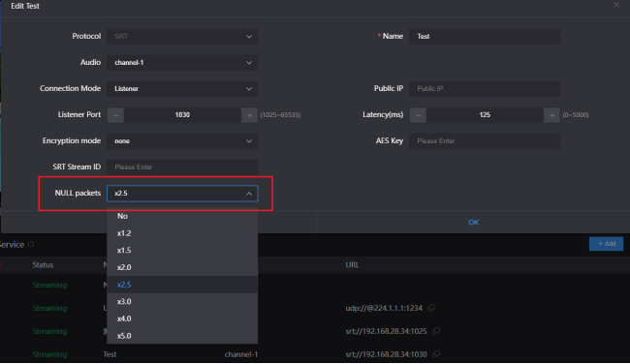Image resolution: width=630 pixels, height=364 pixels.
Task: Refresh the Service list icon
Action: [x=31, y=244]
